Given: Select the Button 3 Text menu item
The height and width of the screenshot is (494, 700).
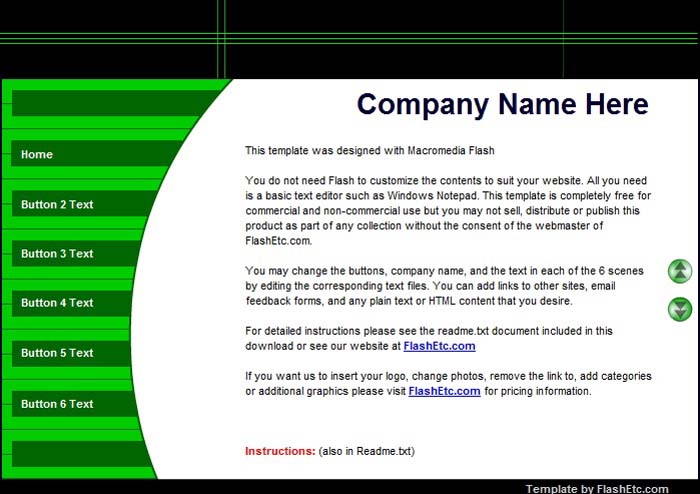Looking at the screenshot, I should [x=57, y=254].
